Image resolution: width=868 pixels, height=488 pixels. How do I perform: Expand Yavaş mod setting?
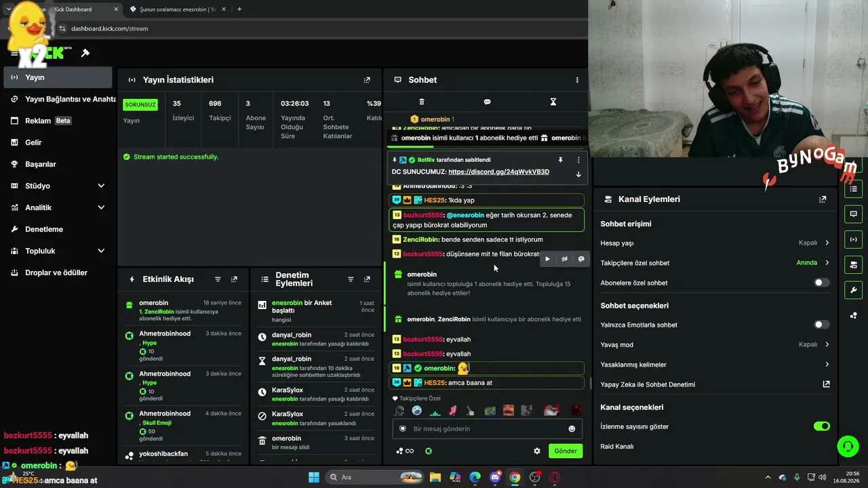coord(715,344)
